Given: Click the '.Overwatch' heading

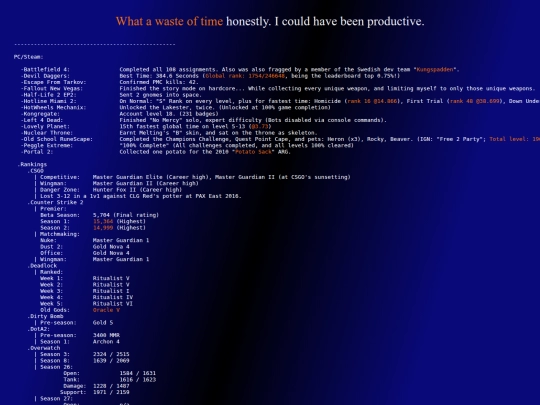Looking at the screenshot, I should pos(44,348).
